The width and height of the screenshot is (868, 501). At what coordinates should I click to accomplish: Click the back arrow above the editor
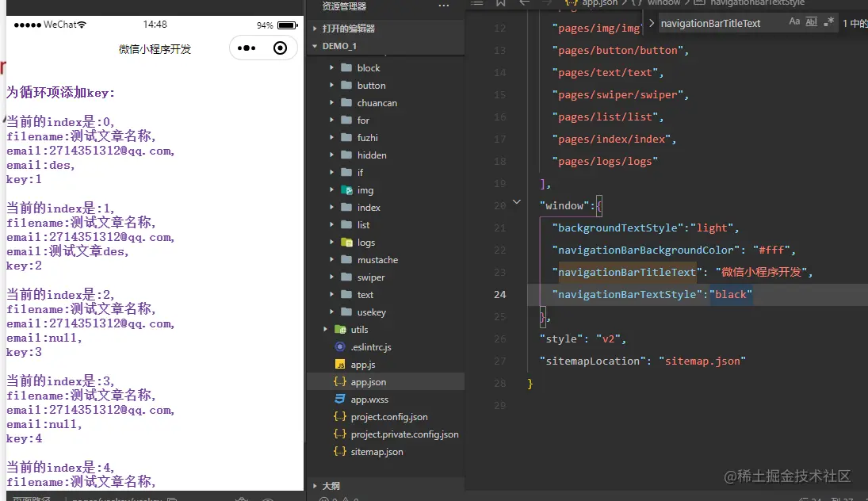click(524, 2)
